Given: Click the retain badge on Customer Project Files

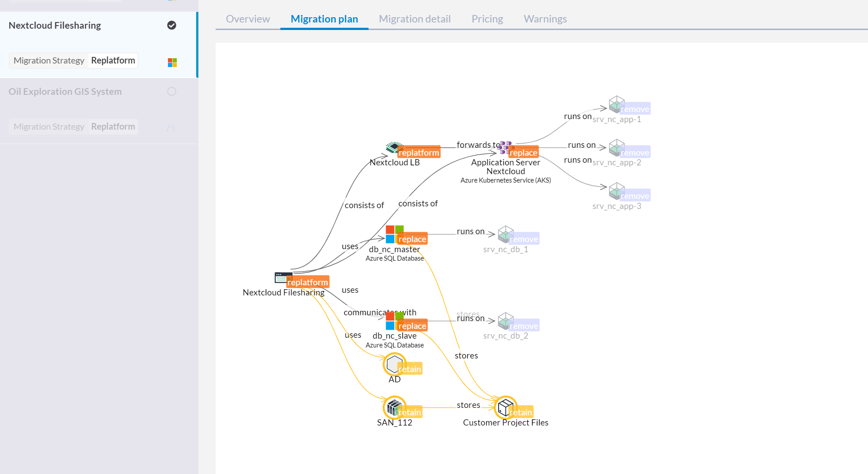Looking at the screenshot, I should [x=521, y=412].
